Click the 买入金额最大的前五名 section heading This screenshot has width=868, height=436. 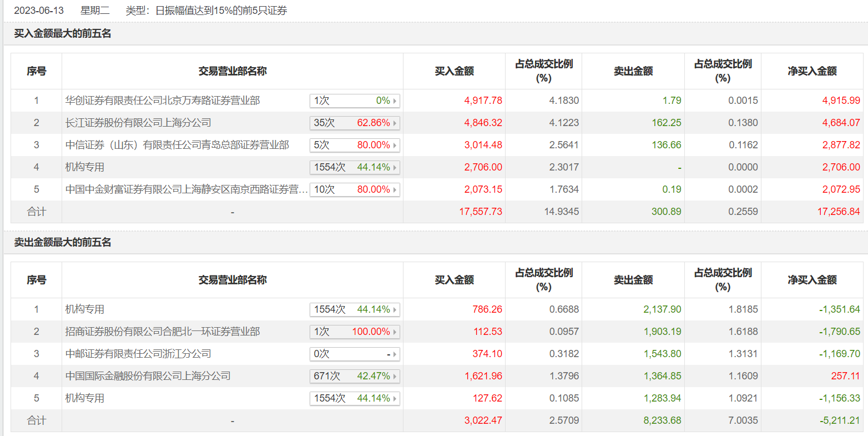tap(63, 34)
